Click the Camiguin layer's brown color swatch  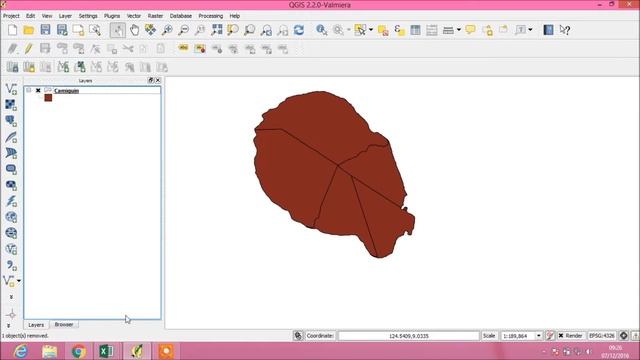pos(48,98)
